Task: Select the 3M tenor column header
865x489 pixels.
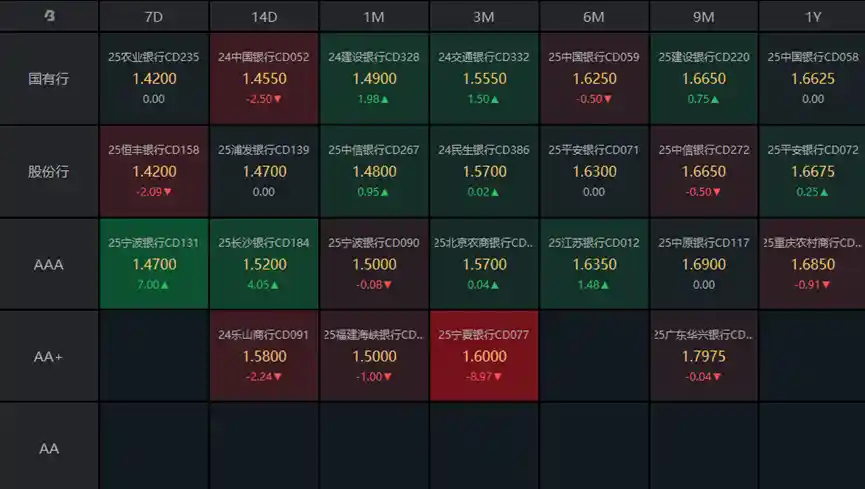Action: click(x=484, y=17)
